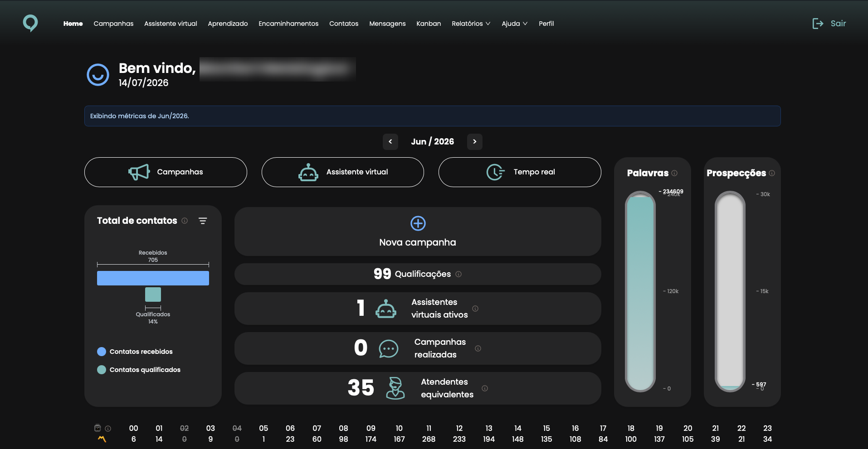This screenshot has height=449, width=868.
Task: Click the Exibindo métricas de Jun/2026 banner
Action: click(x=433, y=116)
